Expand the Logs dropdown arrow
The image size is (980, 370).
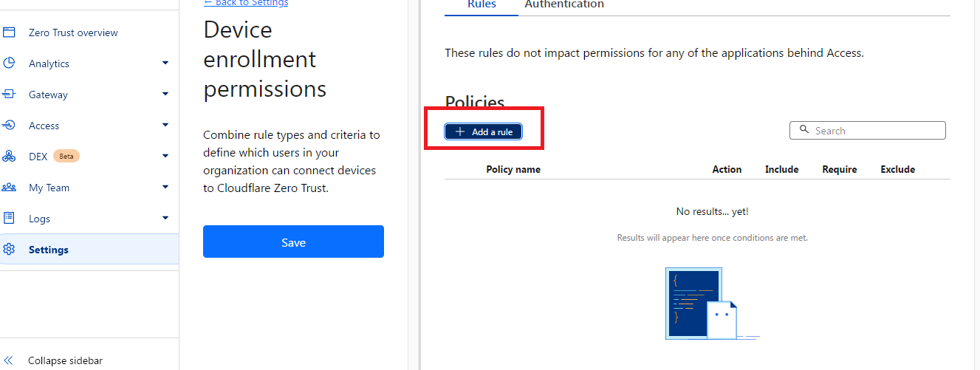click(x=165, y=219)
